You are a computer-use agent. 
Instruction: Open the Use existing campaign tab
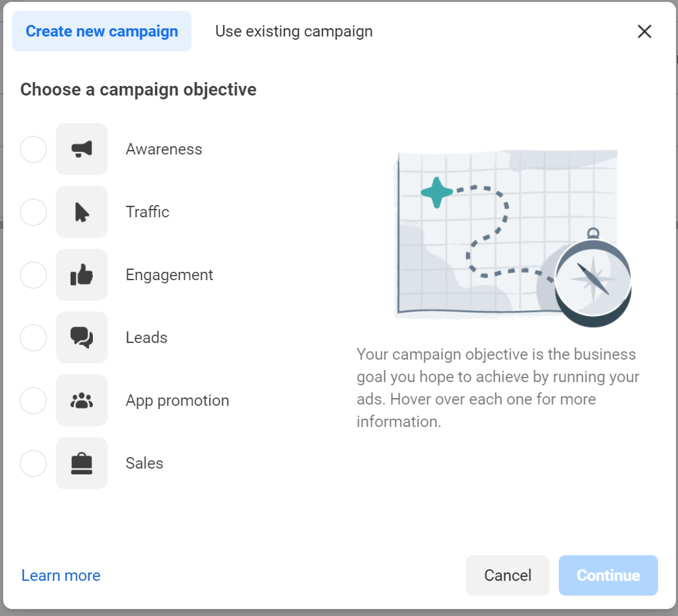294,31
